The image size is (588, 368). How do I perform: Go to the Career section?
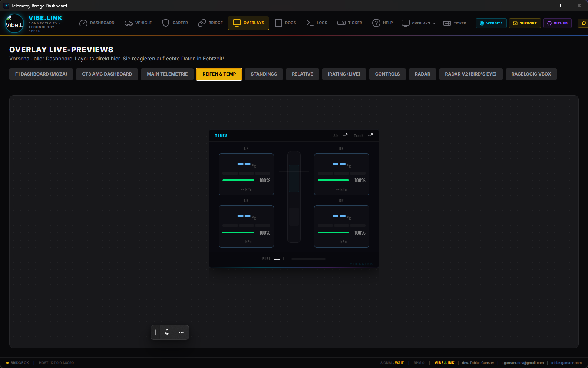pyautogui.click(x=175, y=23)
